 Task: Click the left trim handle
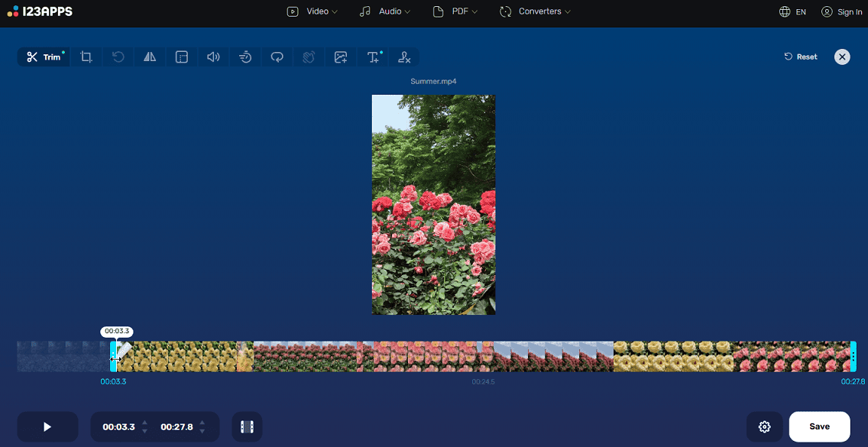[x=113, y=356]
